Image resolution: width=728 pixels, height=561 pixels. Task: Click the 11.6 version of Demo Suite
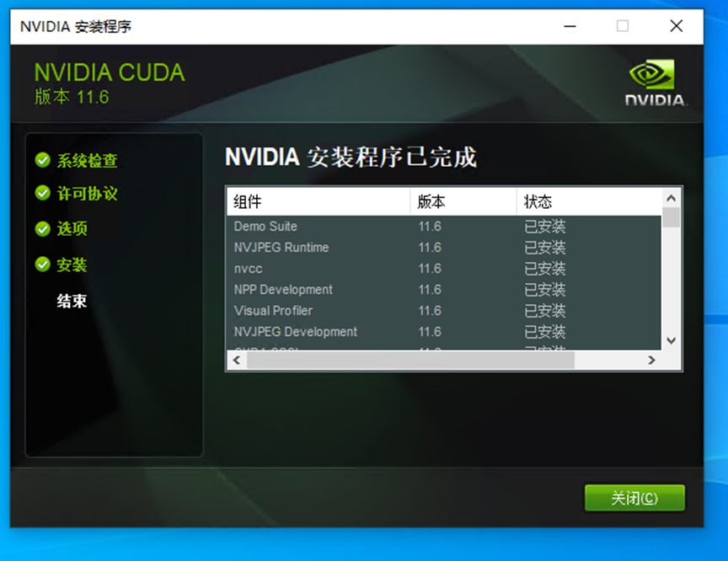pos(430,227)
